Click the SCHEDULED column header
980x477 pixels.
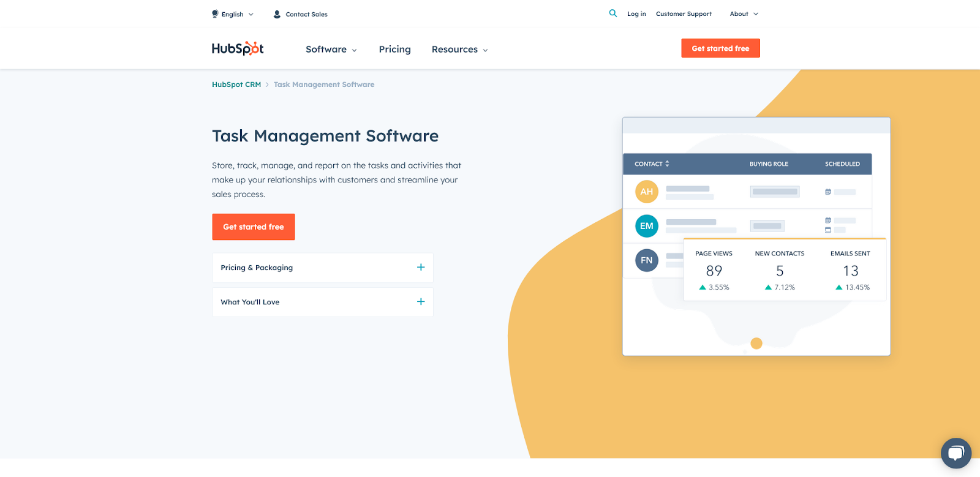pyautogui.click(x=842, y=164)
